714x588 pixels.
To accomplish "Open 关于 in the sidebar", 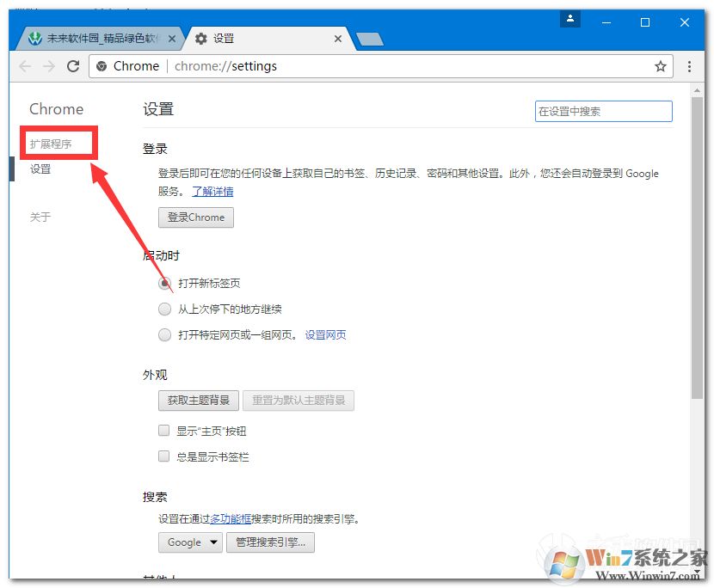I will click(40, 217).
